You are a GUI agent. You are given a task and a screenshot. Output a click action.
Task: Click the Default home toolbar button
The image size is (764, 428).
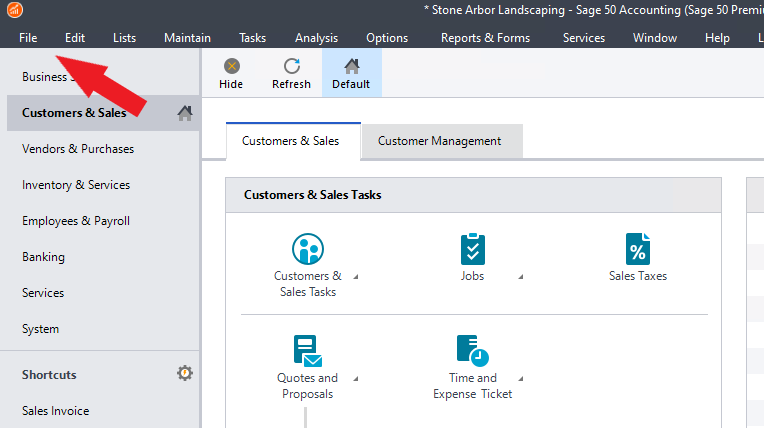point(351,73)
